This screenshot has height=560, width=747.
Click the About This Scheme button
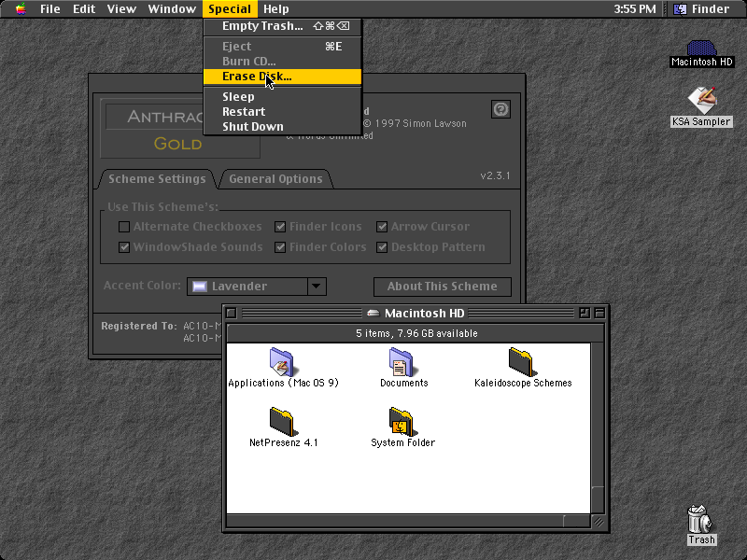point(442,287)
